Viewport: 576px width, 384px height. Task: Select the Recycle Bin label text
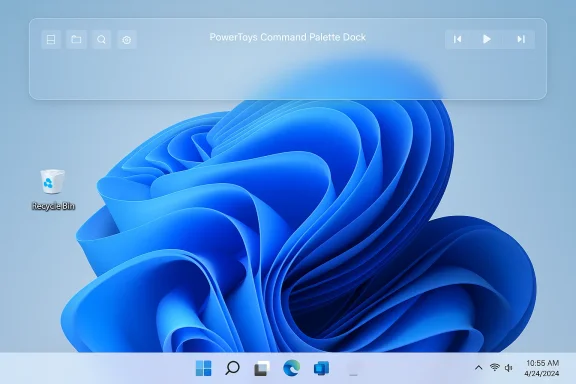click(x=53, y=206)
